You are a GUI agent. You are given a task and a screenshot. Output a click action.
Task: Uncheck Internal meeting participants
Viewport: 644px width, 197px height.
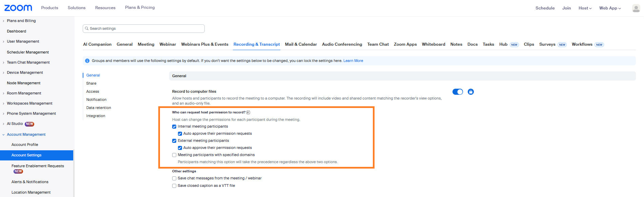(x=174, y=127)
